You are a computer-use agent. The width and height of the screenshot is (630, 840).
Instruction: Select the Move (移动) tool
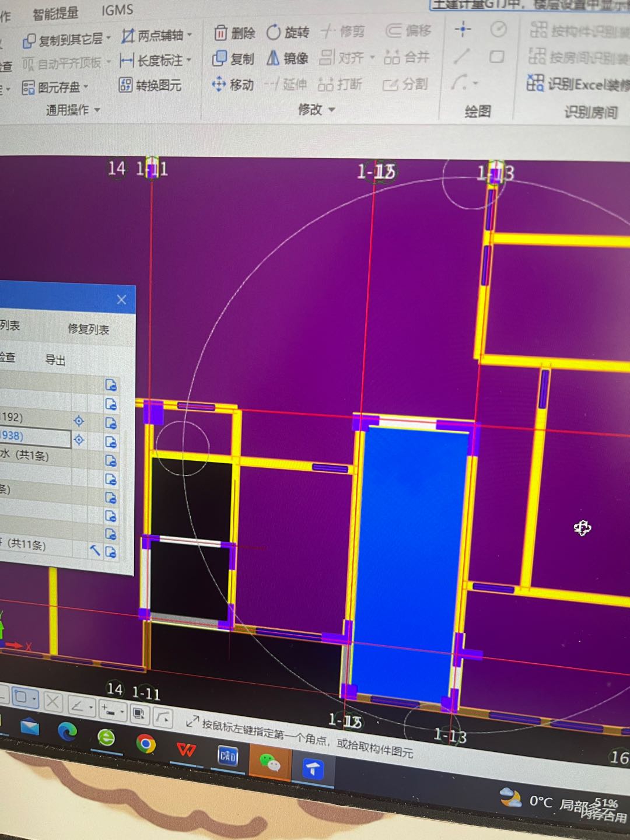click(233, 85)
